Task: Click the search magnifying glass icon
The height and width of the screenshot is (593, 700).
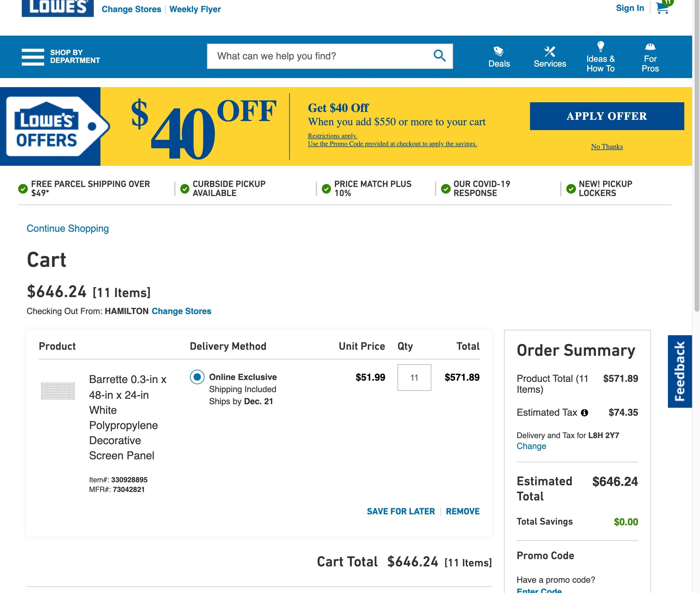Action: tap(439, 56)
